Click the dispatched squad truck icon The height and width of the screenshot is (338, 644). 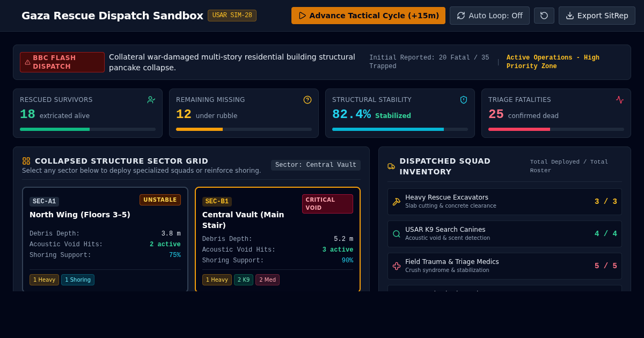pos(391,166)
